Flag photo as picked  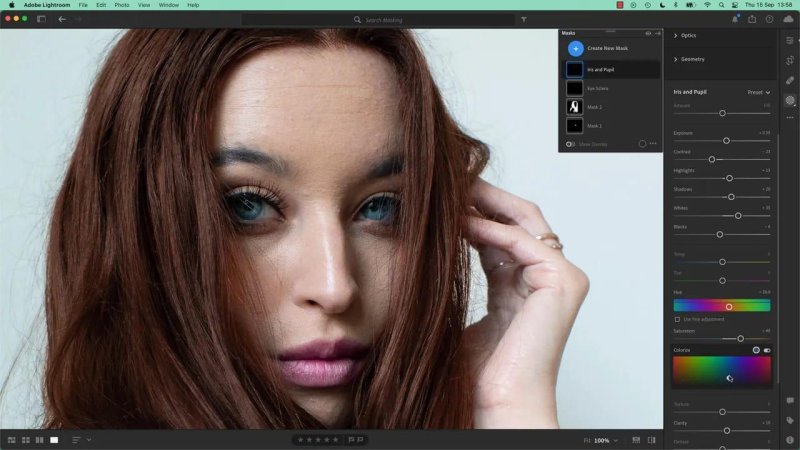tap(352, 440)
